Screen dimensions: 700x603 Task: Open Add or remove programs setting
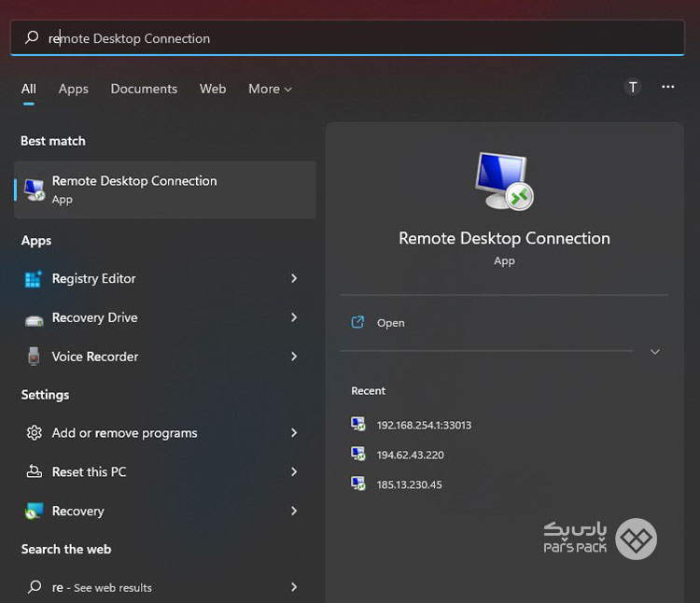(165, 433)
